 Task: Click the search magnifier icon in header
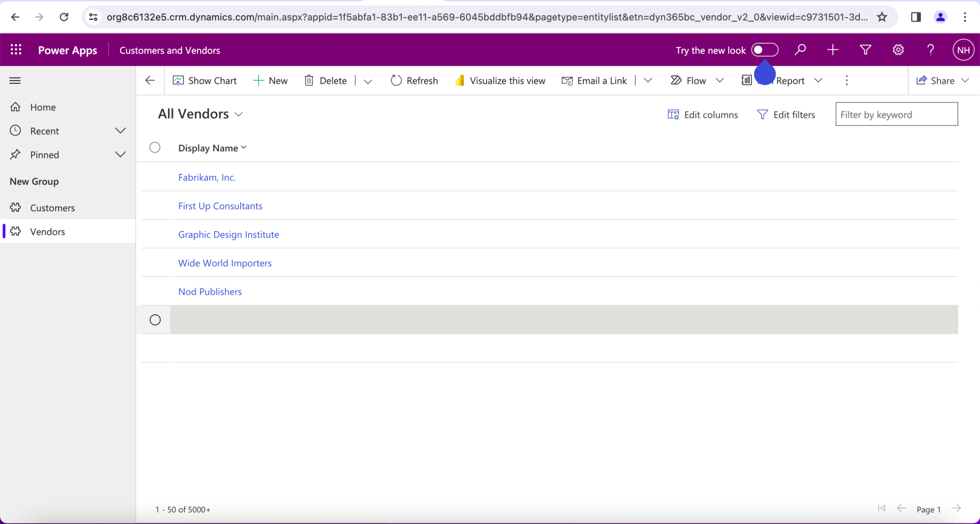click(800, 50)
